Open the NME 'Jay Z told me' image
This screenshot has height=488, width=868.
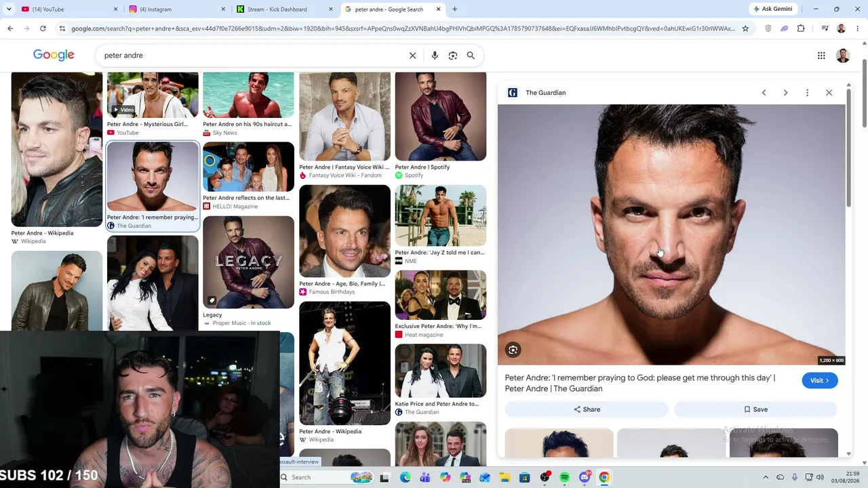click(x=441, y=216)
